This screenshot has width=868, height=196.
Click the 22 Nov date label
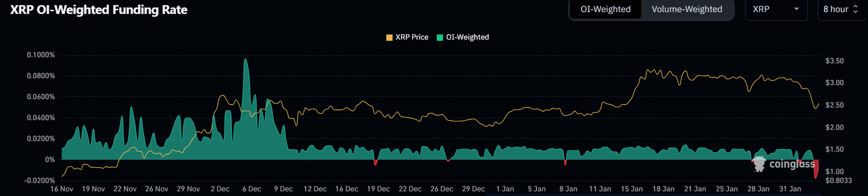(125, 189)
